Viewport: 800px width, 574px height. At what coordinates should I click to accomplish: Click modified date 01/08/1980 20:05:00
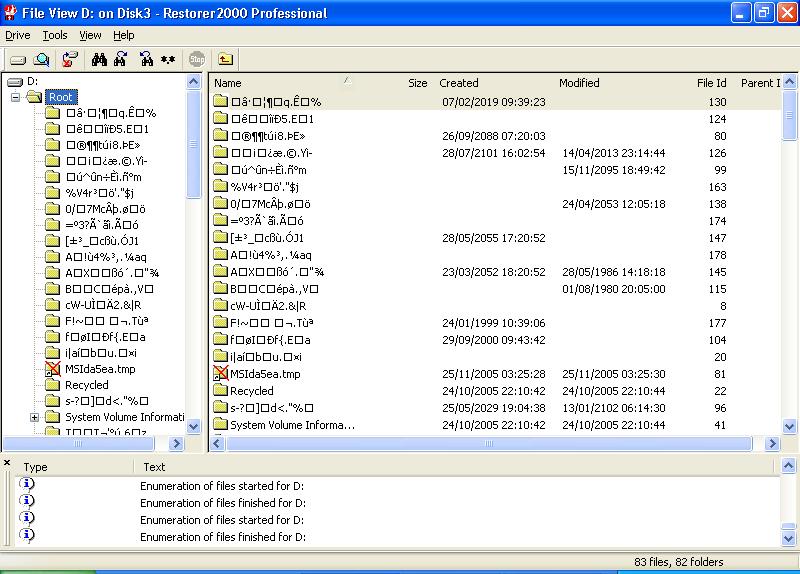click(x=614, y=289)
